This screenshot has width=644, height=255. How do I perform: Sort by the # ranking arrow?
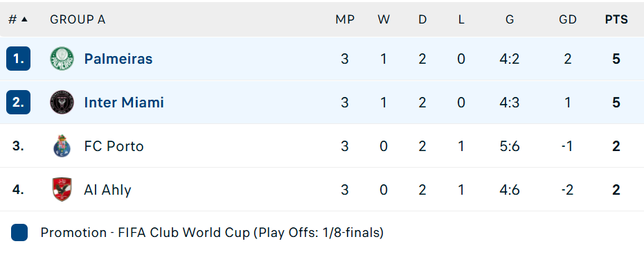tap(24, 19)
